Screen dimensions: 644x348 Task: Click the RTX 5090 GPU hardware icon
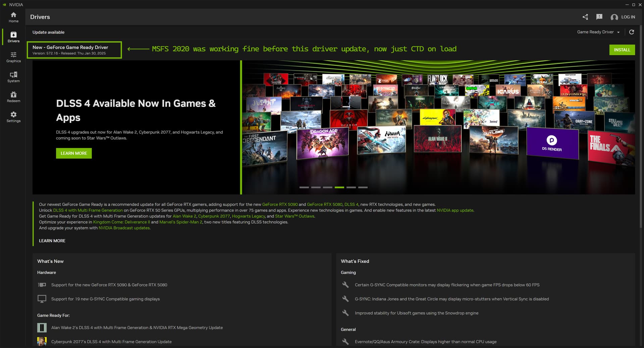tap(42, 285)
